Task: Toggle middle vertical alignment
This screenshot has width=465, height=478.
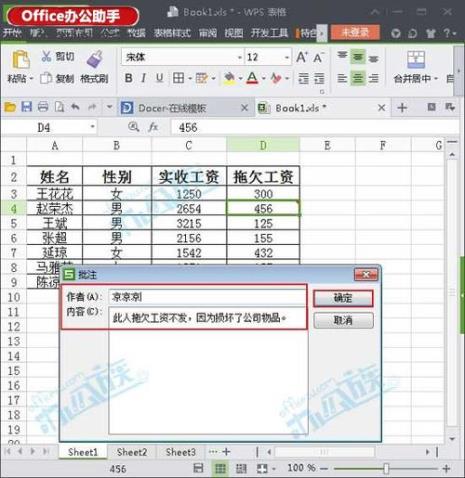Action: coord(358,56)
